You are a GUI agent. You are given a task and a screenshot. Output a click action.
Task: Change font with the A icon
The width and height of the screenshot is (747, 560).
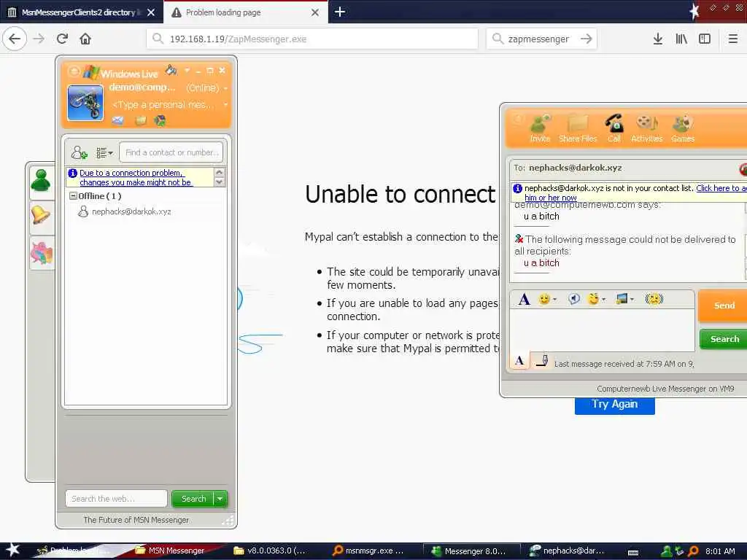pyautogui.click(x=524, y=299)
